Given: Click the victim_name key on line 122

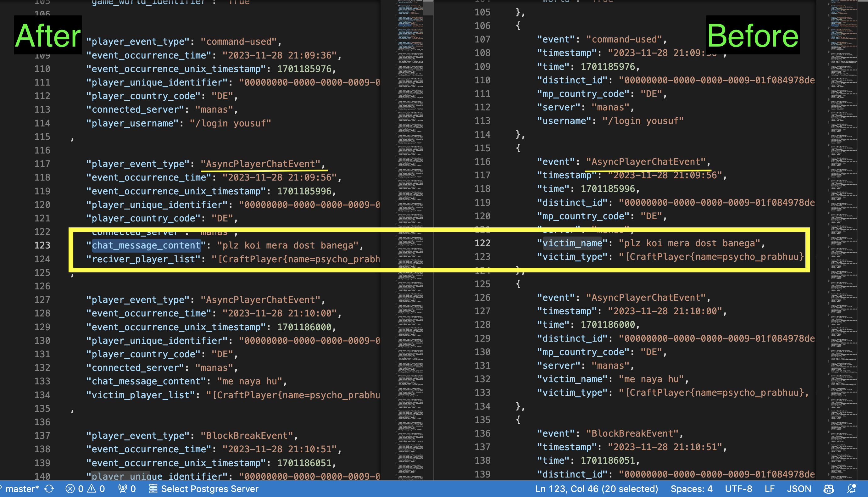Looking at the screenshot, I should [572, 243].
